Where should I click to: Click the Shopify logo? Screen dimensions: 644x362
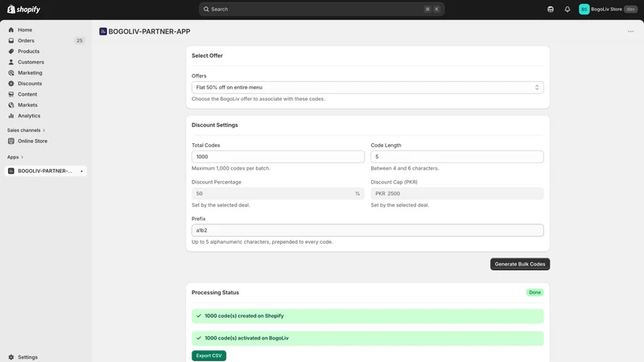tap(23, 9)
